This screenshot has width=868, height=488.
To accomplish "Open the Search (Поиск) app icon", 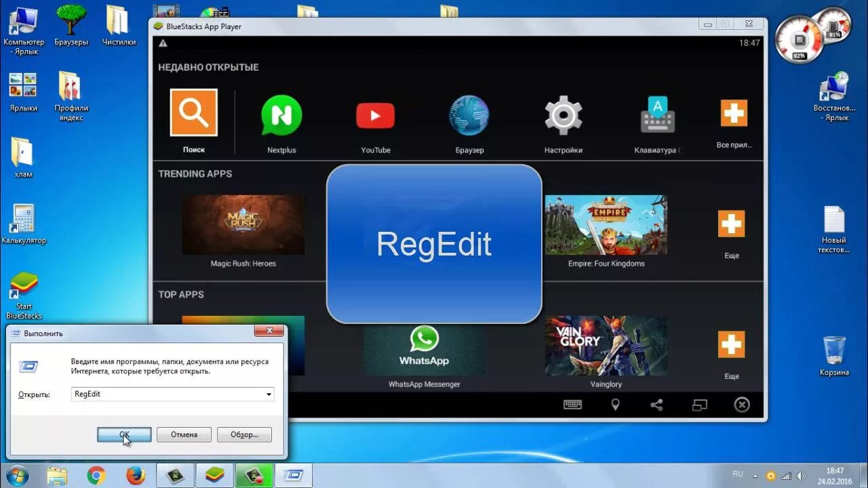I will coord(194,113).
